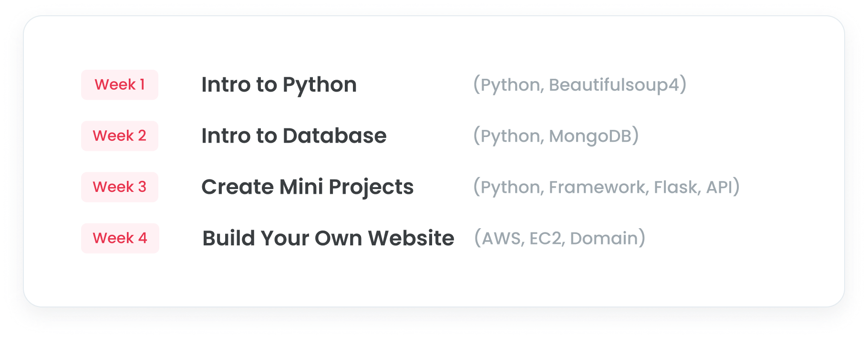Select the Week 2 badge

(119, 136)
